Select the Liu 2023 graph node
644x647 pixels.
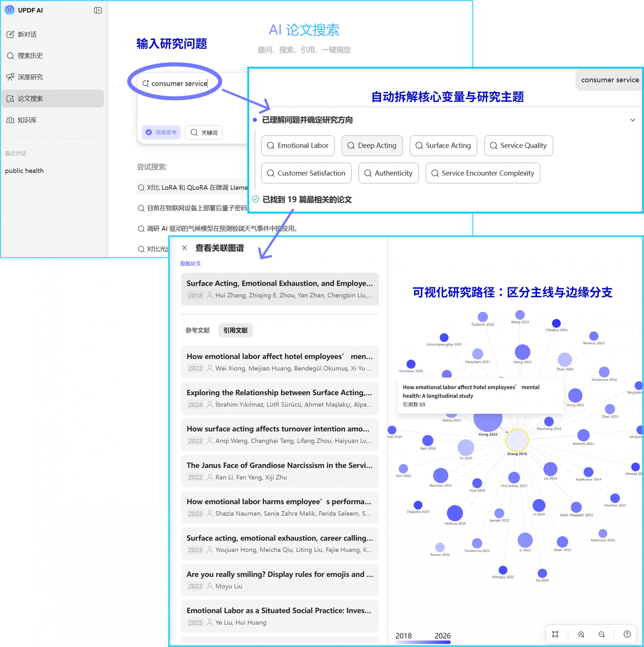pos(550,469)
